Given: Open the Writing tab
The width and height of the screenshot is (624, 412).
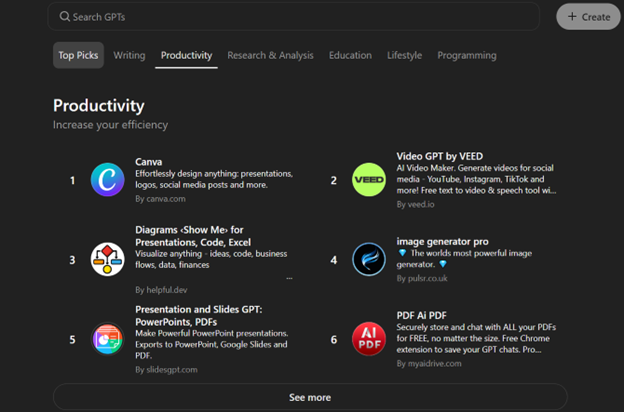Looking at the screenshot, I should 129,55.
